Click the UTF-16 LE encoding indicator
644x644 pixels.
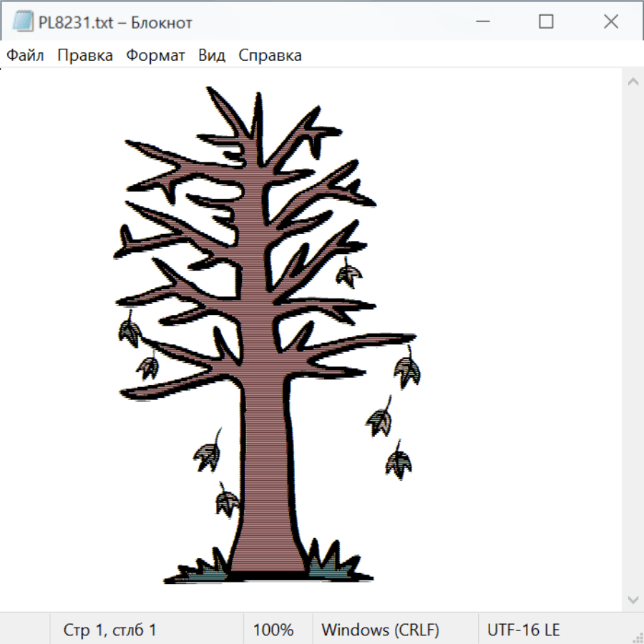point(523,630)
